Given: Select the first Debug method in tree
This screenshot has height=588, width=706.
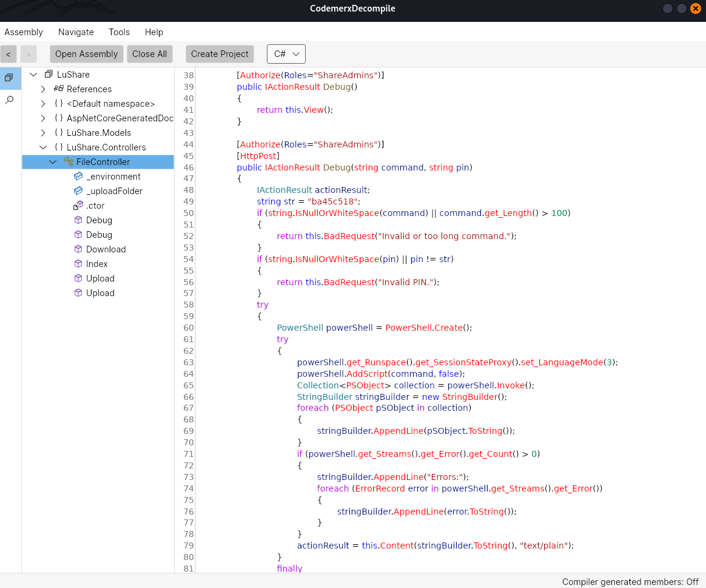Looking at the screenshot, I should click(x=99, y=220).
